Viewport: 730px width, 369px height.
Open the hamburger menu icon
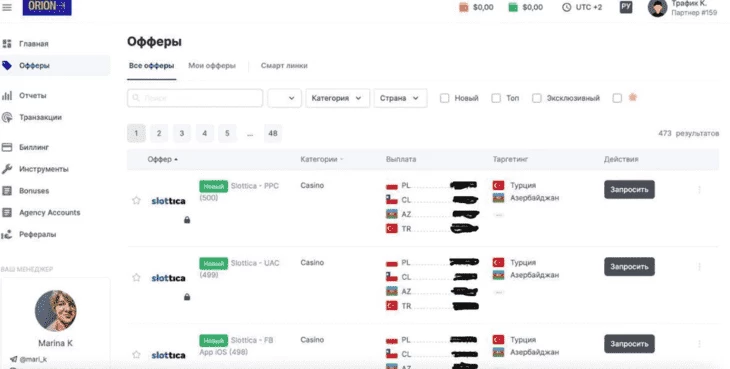tap(7, 7)
